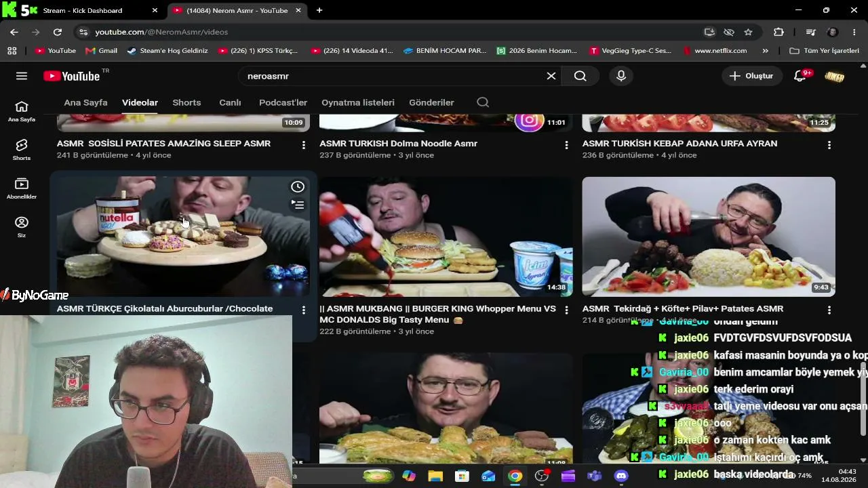
Task: Switch to the Shorts channel tab
Action: coord(186,102)
